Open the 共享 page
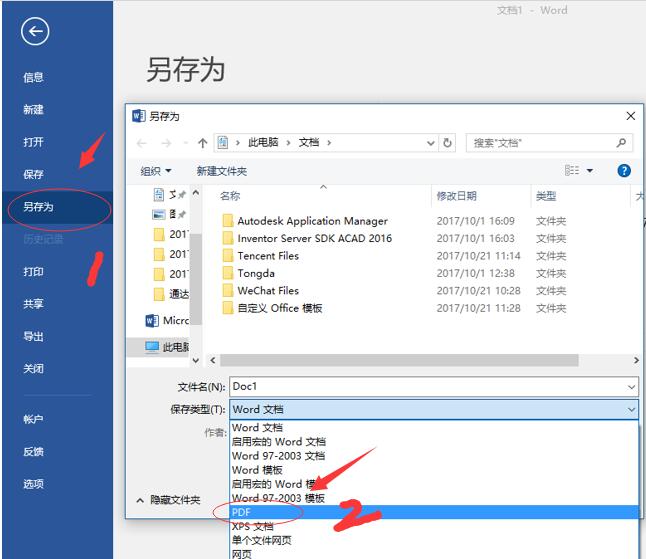This screenshot has height=559, width=646. point(33,304)
